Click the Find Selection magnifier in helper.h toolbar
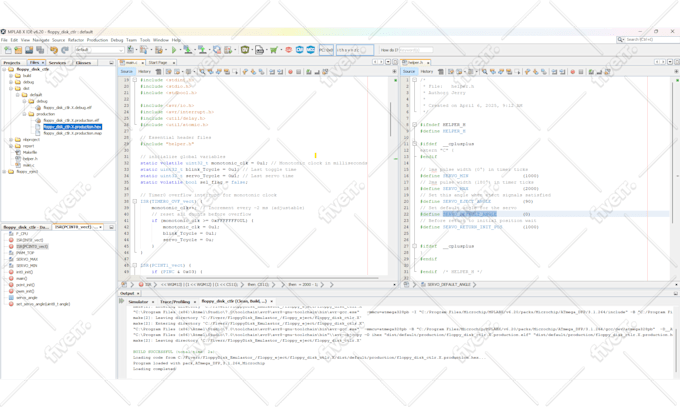This screenshot has height=407, width=680. pos(484,72)
